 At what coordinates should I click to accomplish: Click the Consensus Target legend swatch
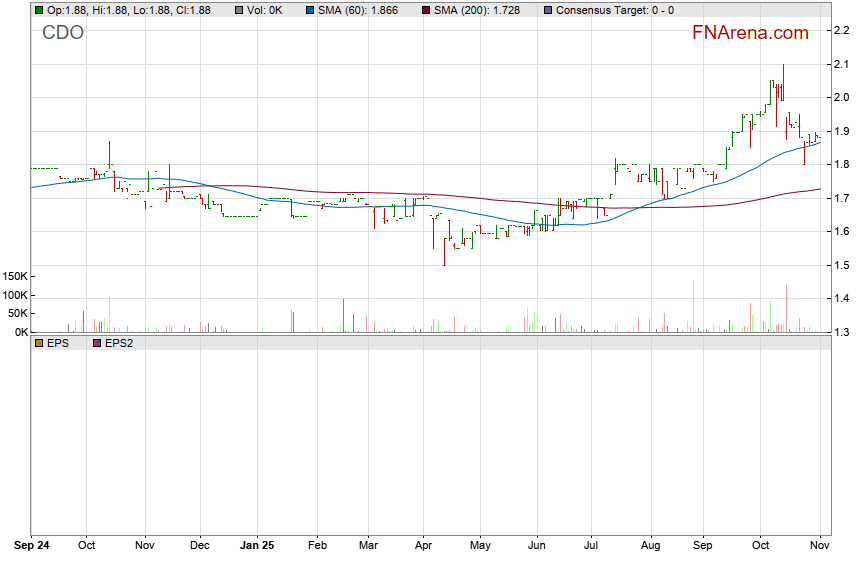click(547, 10)
